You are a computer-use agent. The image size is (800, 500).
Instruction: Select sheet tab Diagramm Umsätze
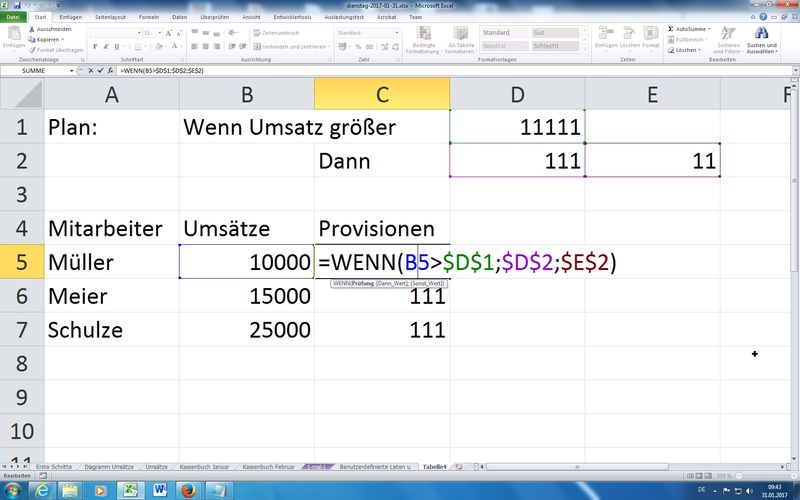109,467
